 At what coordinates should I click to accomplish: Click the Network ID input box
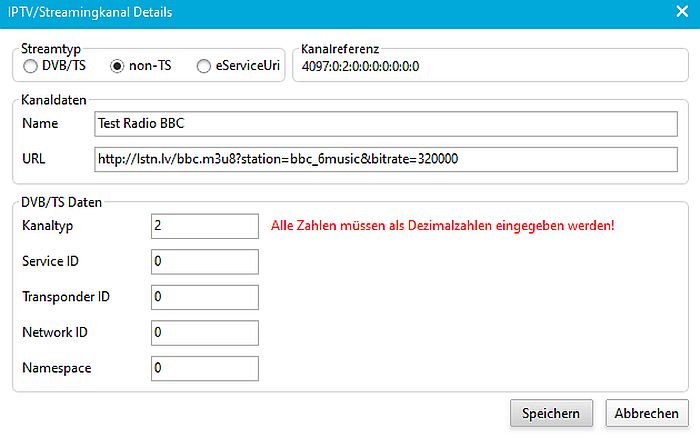coord(203,333)
